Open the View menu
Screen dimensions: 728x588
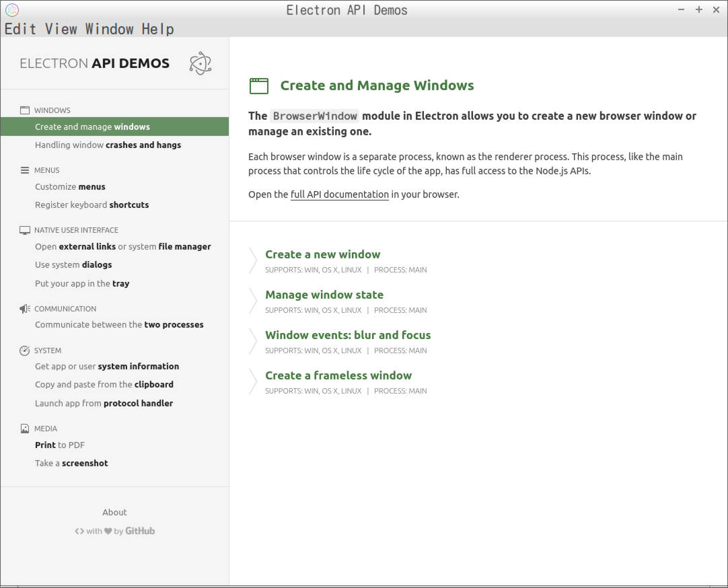61,29
